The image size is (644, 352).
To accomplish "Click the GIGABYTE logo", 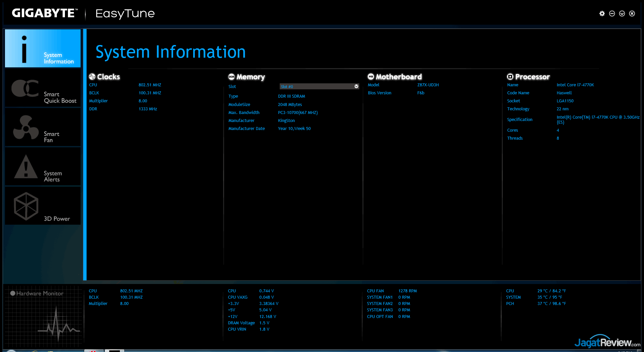I will (44, 13).
